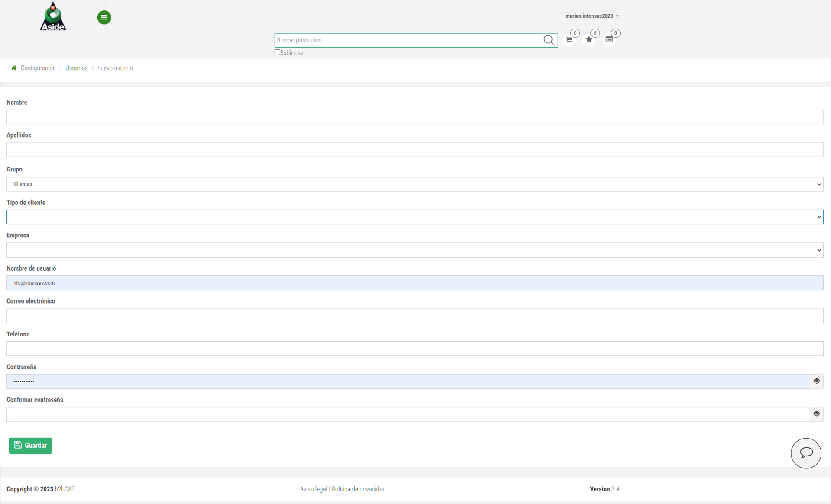Screen dimensions: 831x504
Task: Click the search magnifier icon
Action: coord(549,40)
